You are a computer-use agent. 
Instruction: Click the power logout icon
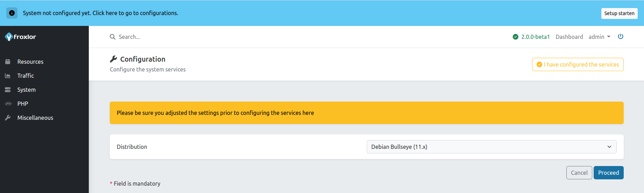(621, 36)
